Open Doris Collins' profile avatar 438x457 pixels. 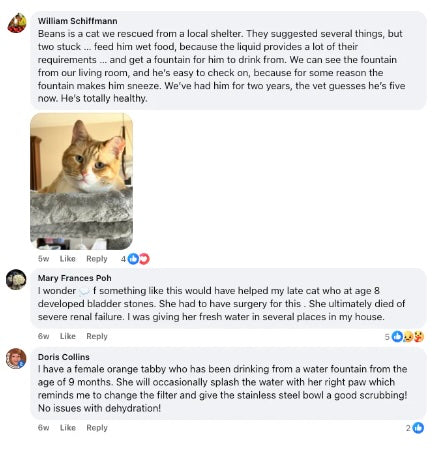pyautogui.click(x=16, y=359)
